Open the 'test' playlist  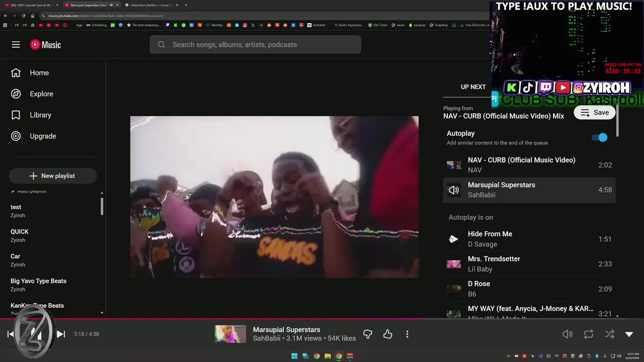click(53, 211)
